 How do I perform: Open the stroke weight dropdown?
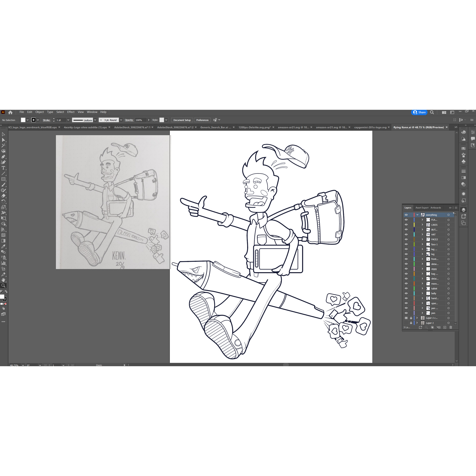(x=68, y=120)
